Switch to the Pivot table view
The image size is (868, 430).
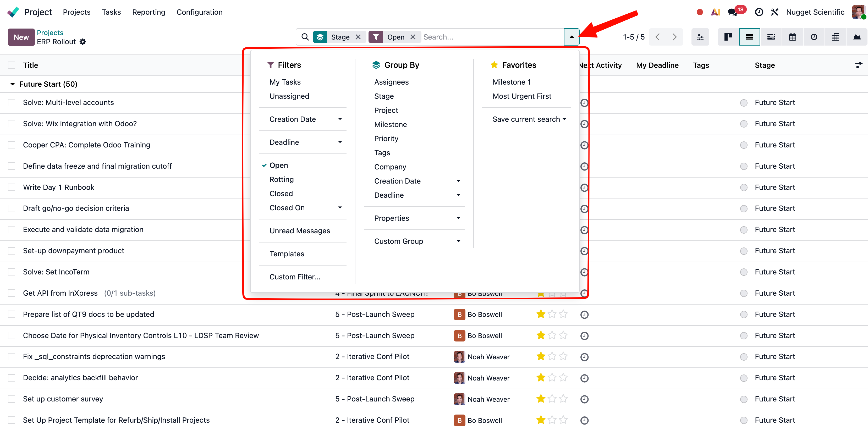(x=836, y=37)
